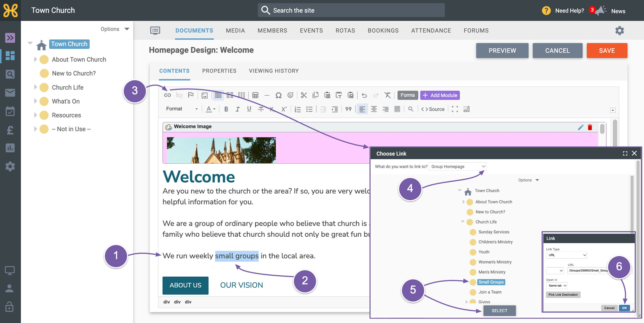Click OK in the Link dialog
The width and height of the screenshot is (644, 323).
coord(624,308)
